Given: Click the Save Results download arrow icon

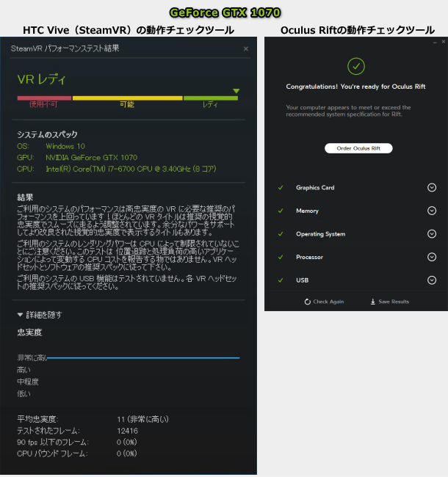Looking at the screenshot, I should coord(373,302).
